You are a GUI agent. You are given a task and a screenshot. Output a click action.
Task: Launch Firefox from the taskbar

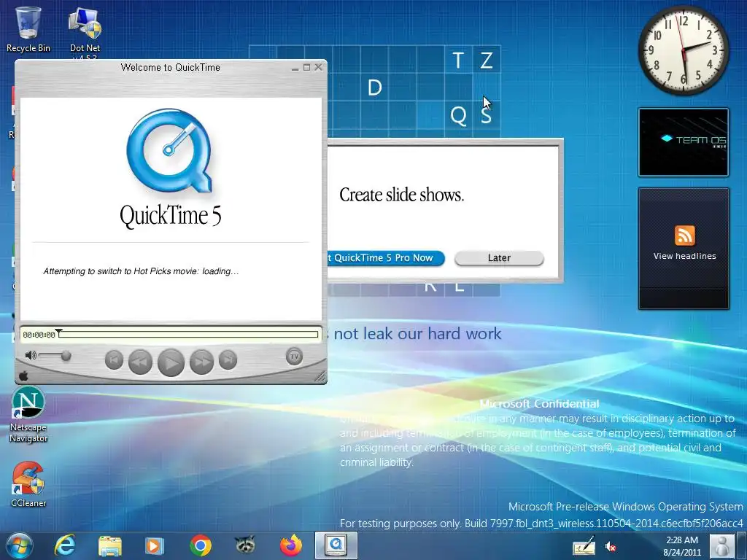pyautogui.click(x=291, y=545)
